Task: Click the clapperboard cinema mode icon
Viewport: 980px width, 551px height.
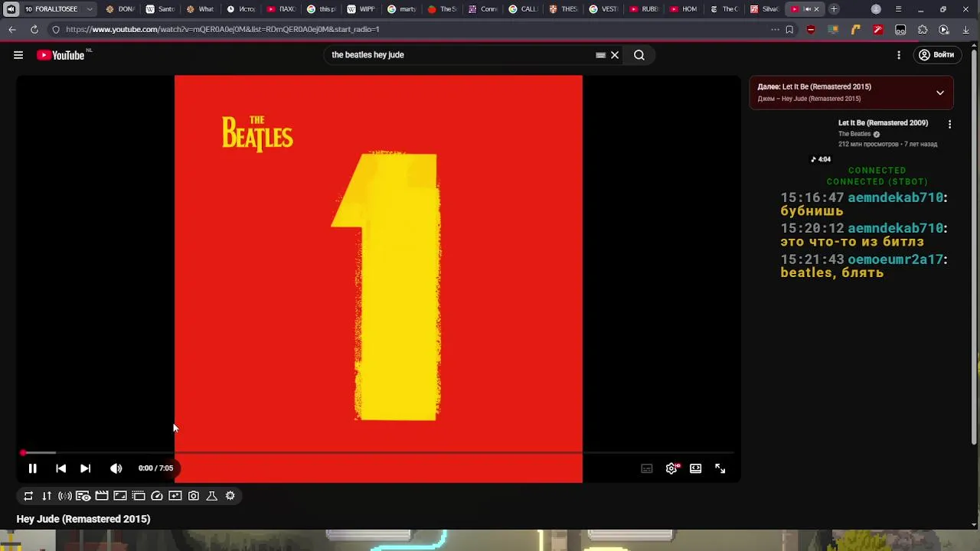Action: tap(102, 496)
